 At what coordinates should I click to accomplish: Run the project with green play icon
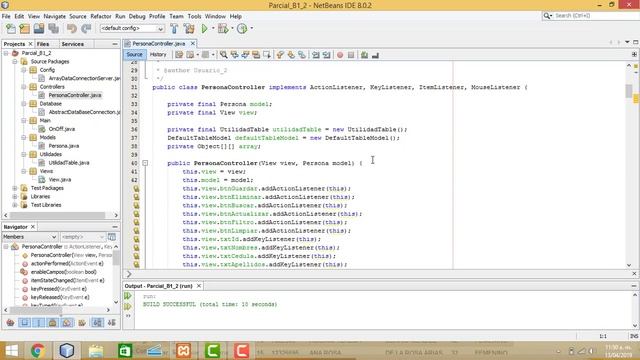click(204, 29)
